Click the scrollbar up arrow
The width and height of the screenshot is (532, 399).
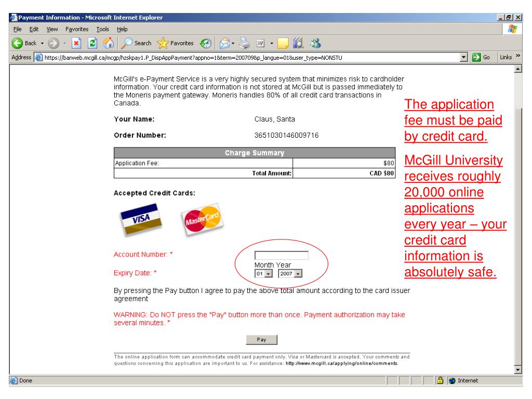[518, 69]
